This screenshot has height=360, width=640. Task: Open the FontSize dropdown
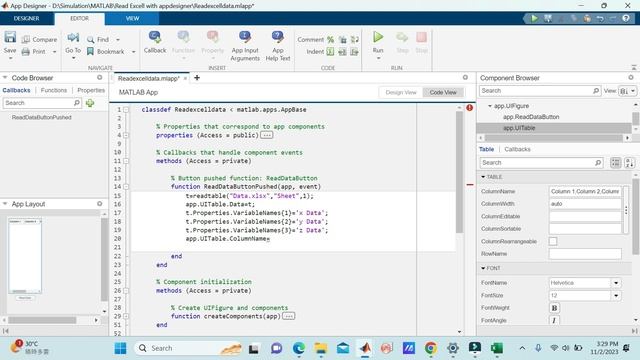pyautogui.click(x=616, y=296)
